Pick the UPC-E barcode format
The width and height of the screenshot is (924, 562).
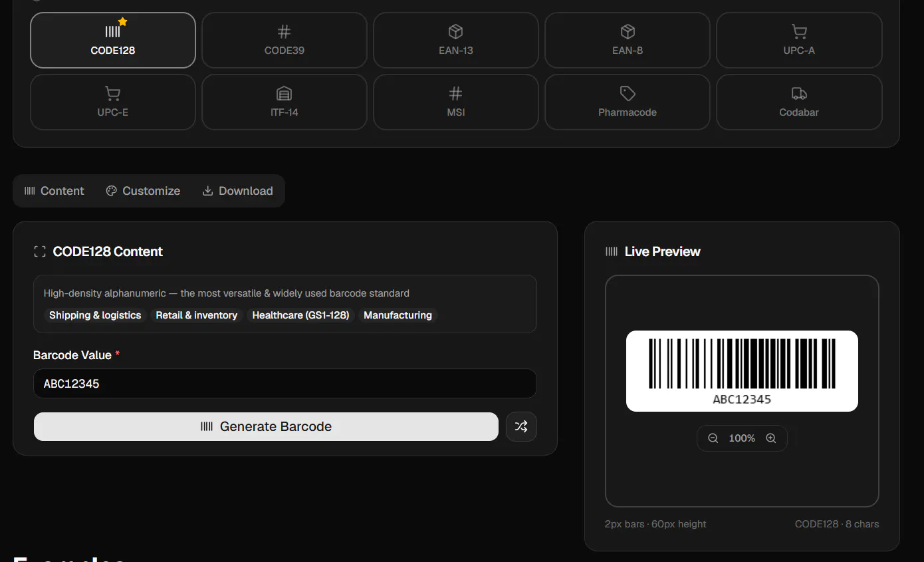pyautogui.click(x=113, y=102)
